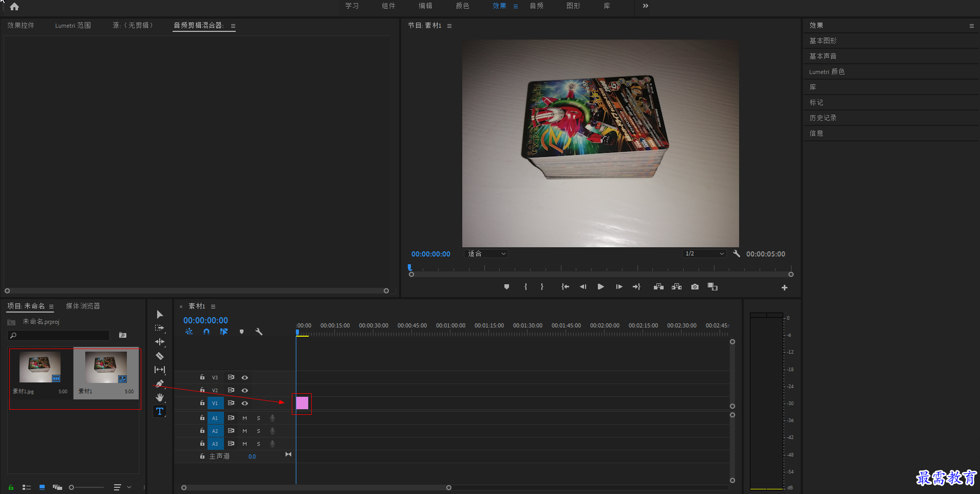This screenshot has height=494, width=980.
Task: Click the Comparison View button
Action: [x=712, y=287]
